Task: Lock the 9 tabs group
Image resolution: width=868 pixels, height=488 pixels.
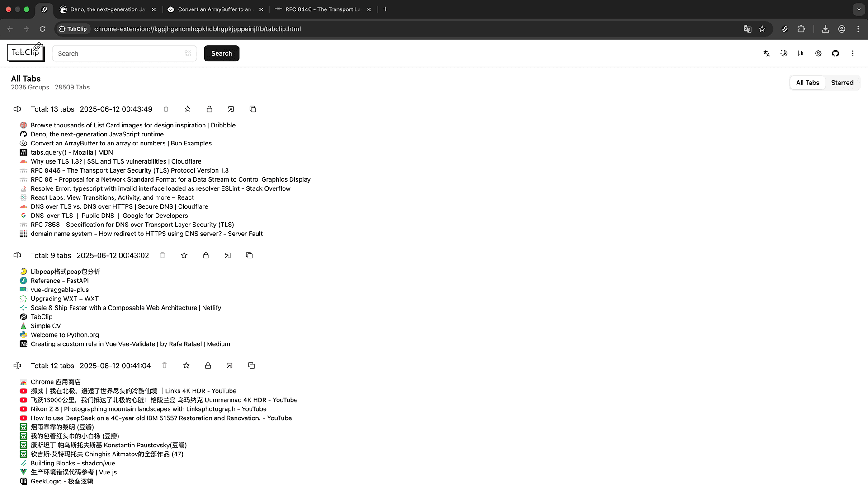Action: pos(206,255)
